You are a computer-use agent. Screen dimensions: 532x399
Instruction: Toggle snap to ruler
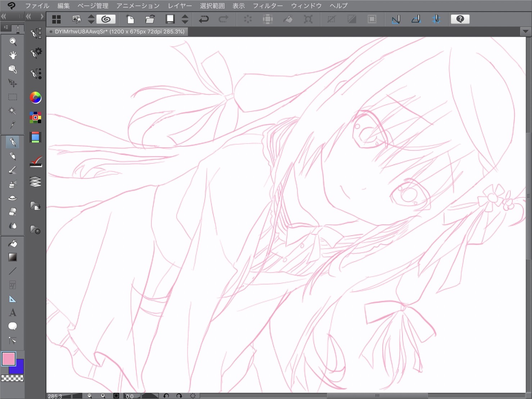click(396, 19)
